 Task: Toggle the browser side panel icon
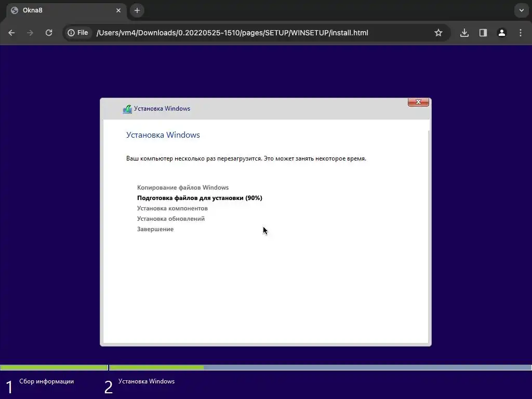(483, 33)
